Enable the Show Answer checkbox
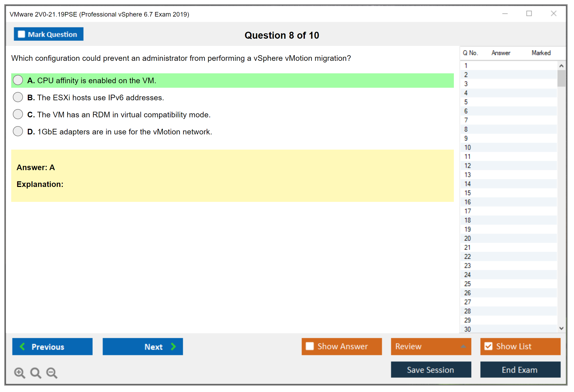The height and width of the screenshot is (392, 574). pos(310,346)
